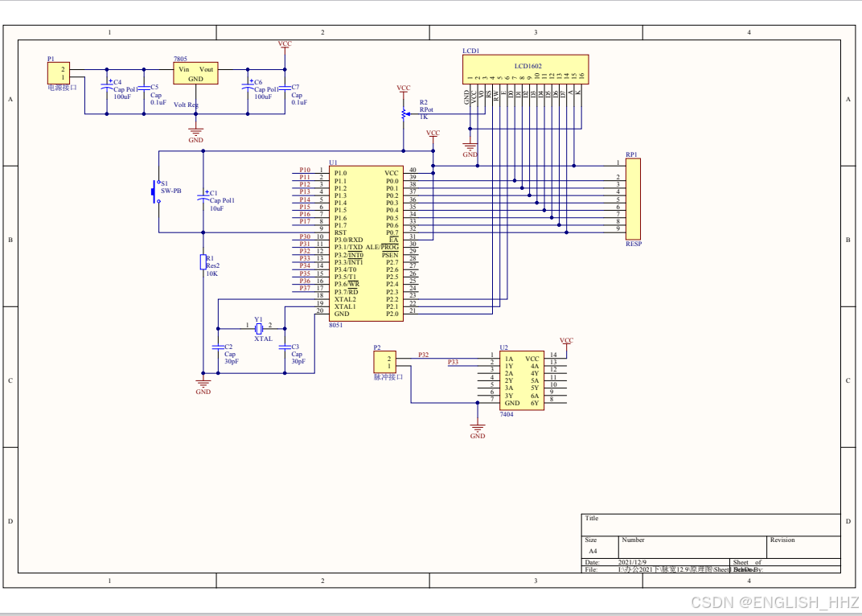
Task: Select the P2 pulse connector symbol
Action: pos(385,362)
